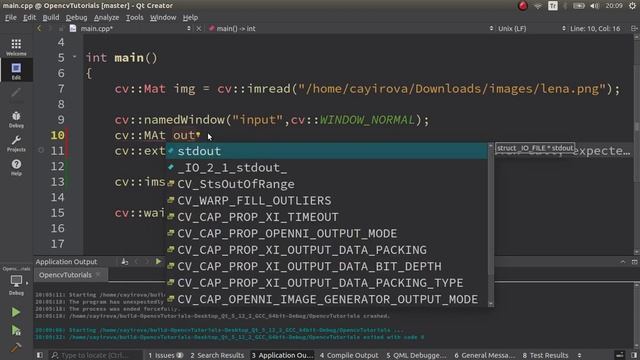Expand kit selector arrow next to monitor
The image size is (640, 360).
pos(27,282)
